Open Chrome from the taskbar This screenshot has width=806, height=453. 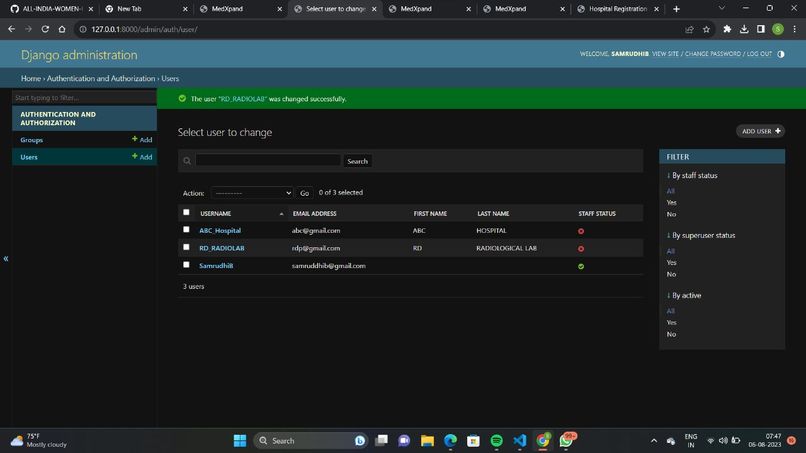click(x=543, y=441)
